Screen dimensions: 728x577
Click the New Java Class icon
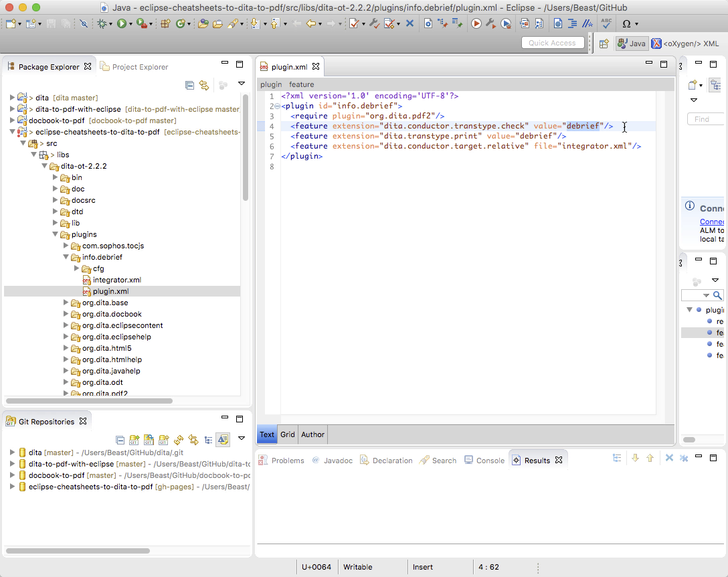pos(181,23)
